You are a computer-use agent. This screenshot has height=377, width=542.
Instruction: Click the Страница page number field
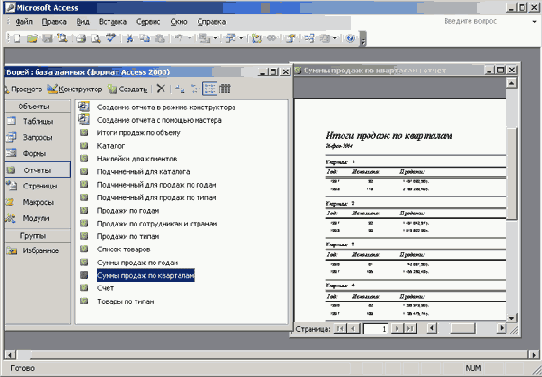376,329
